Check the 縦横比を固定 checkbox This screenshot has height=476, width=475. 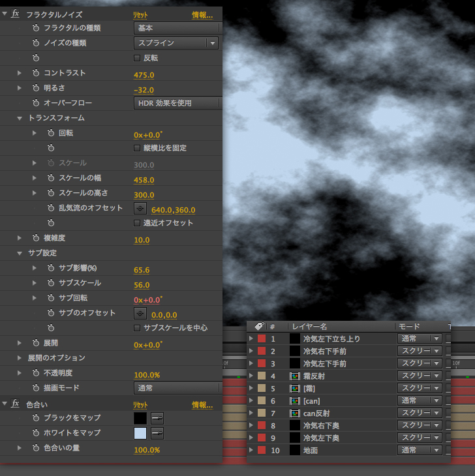(137, 148)
